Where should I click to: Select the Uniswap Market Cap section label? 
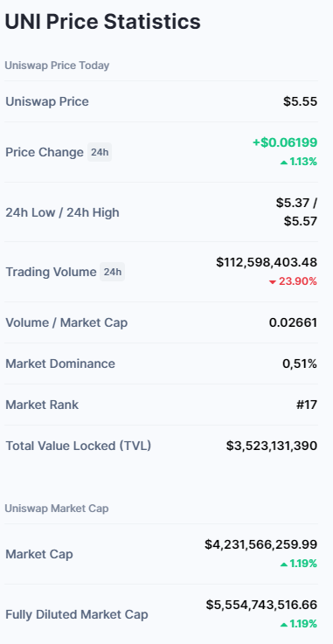click(57, 509)
